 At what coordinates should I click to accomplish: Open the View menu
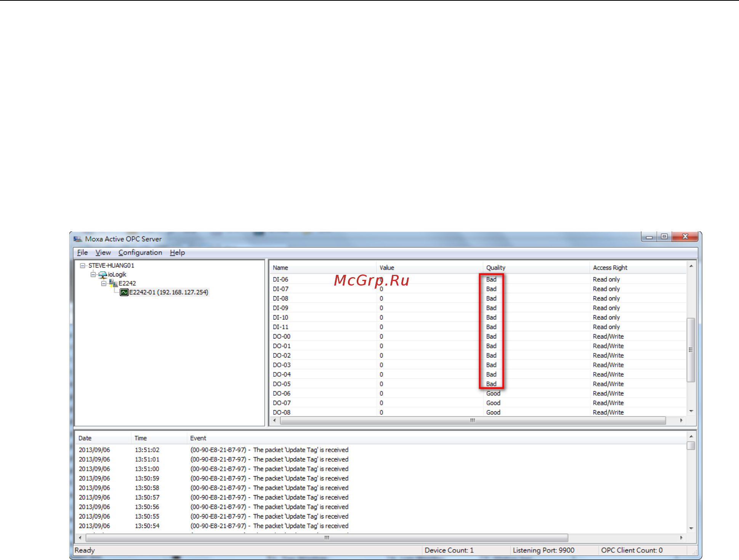point(103,252)
